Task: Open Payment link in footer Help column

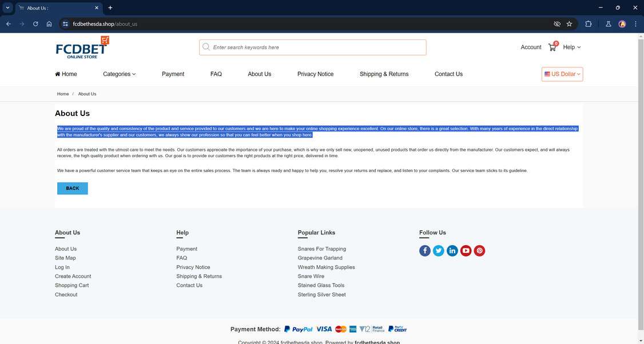Action: [187, 249]
